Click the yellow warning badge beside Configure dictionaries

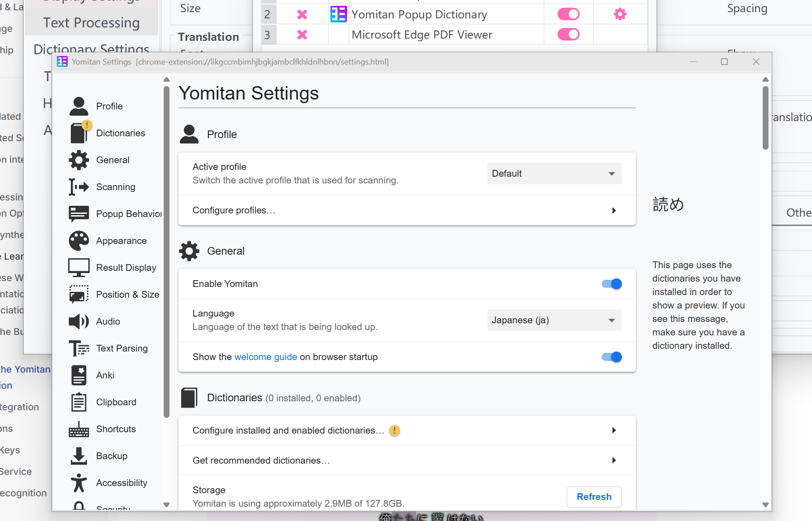(x=394, y=430)
